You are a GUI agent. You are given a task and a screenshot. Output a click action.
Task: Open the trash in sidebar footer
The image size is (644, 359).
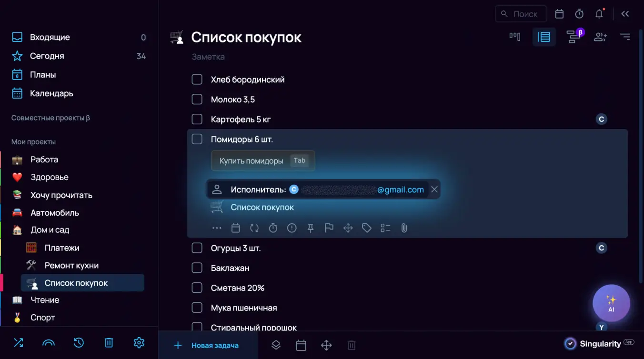pos(109,342)
